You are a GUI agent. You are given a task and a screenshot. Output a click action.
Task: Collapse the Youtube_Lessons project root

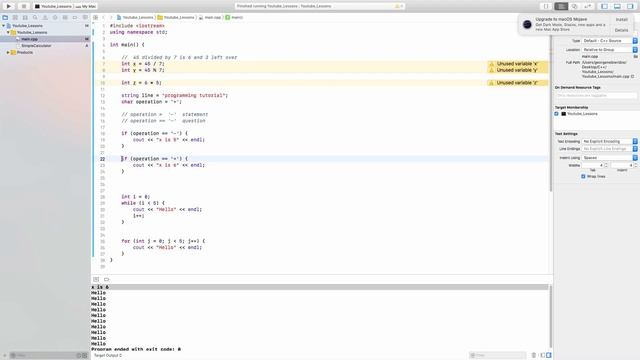[x=4, y=26]
